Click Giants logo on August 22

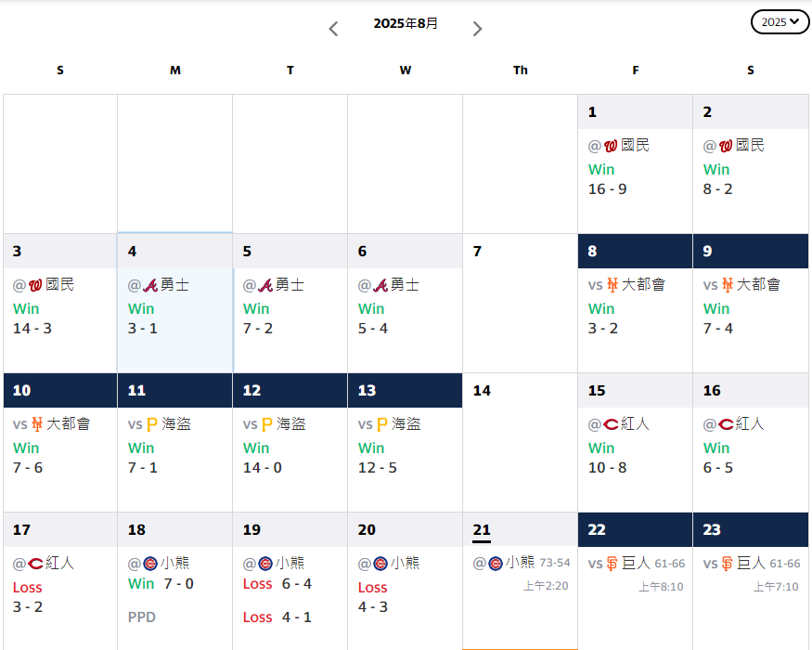[x=612, y=564]
